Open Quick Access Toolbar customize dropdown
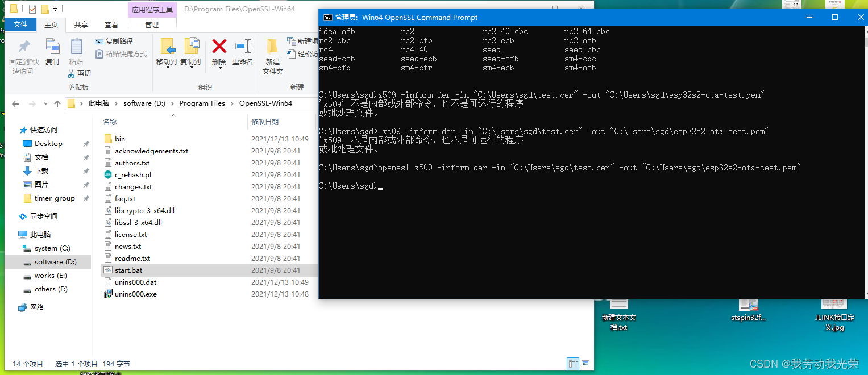This screenshot has height=375, width=868. [x=56, y=10]
